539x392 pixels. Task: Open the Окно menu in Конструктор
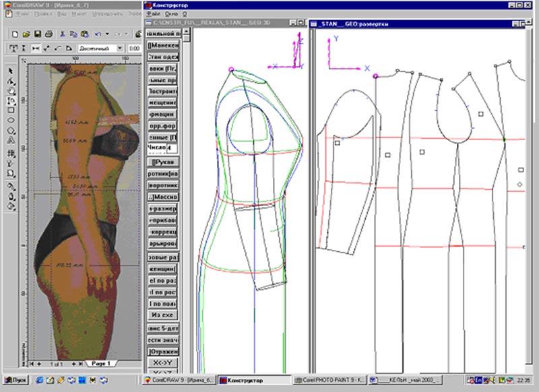pos(171,13)
